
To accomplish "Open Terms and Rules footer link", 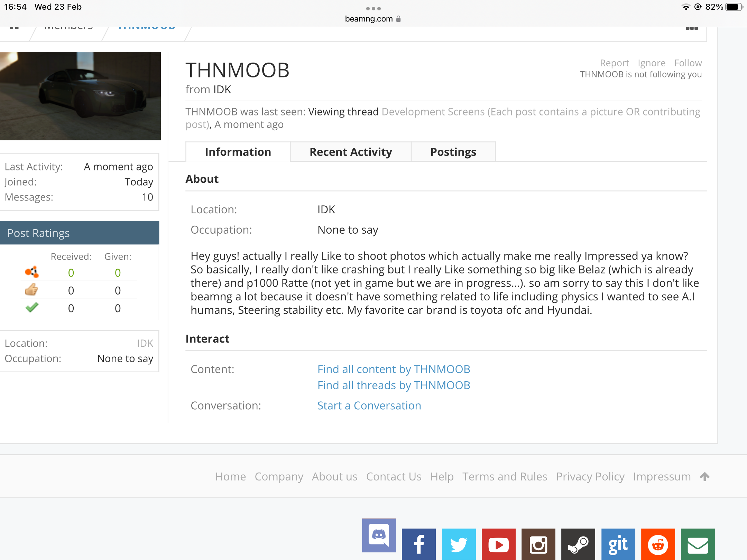I will pyautogui.click(x=505, y=477).
